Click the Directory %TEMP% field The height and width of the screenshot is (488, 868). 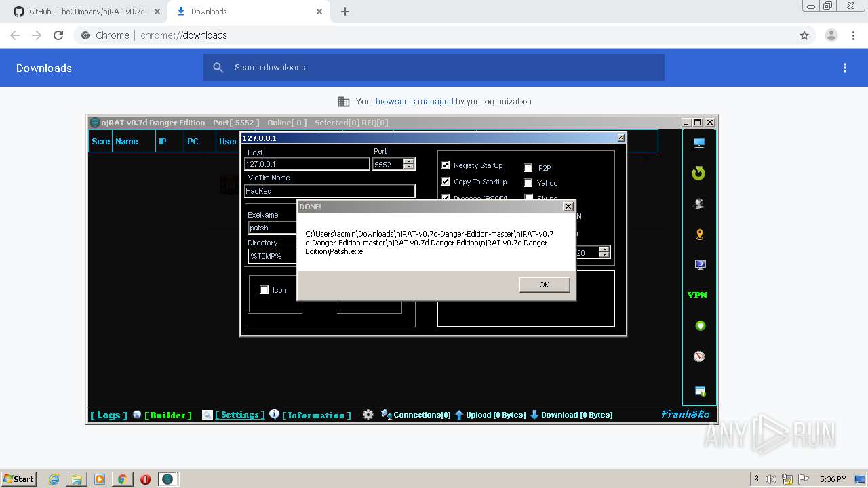click(273, 256)
